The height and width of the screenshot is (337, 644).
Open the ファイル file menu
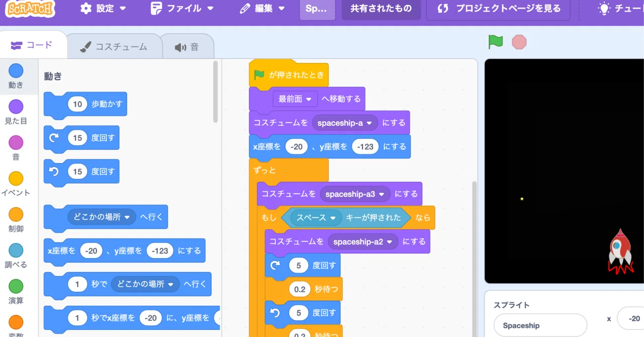pyautogui.click(x=182, y=9)
